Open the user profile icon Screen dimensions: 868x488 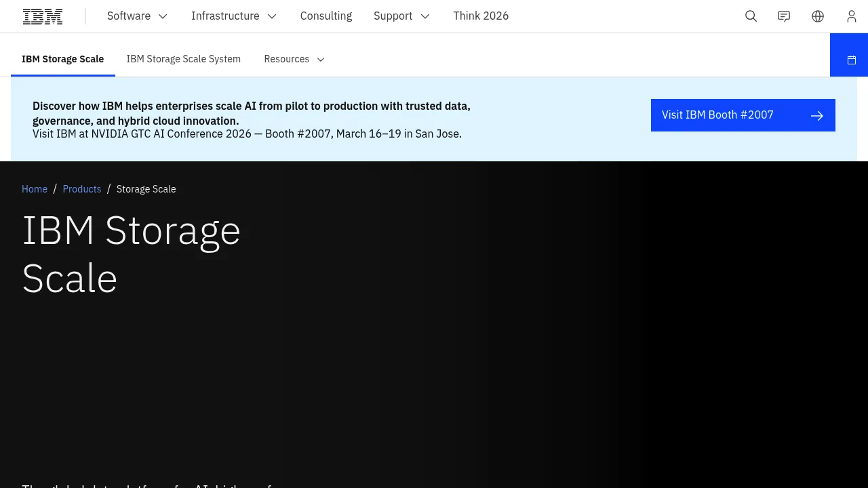tap(852, 16)
